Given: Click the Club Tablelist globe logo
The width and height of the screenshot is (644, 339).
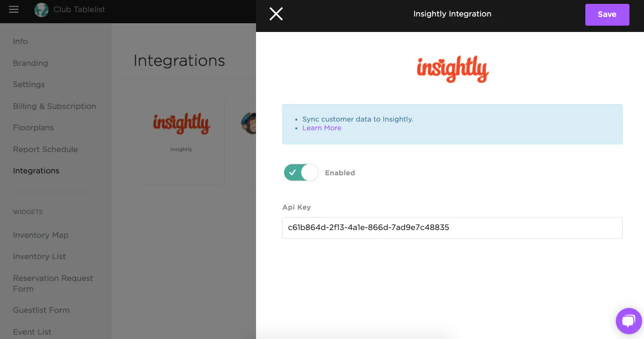Looking at the screenshot, I should [x=42, y=10].
